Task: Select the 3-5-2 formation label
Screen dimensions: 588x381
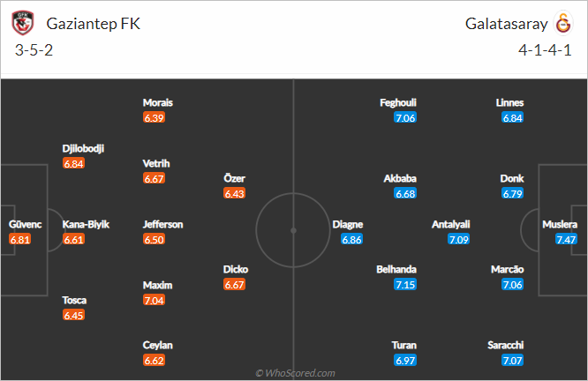Action: coord(34,49)
